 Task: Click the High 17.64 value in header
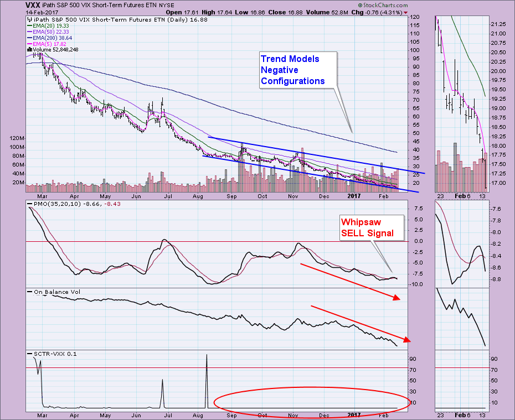(x=217, y=12)
